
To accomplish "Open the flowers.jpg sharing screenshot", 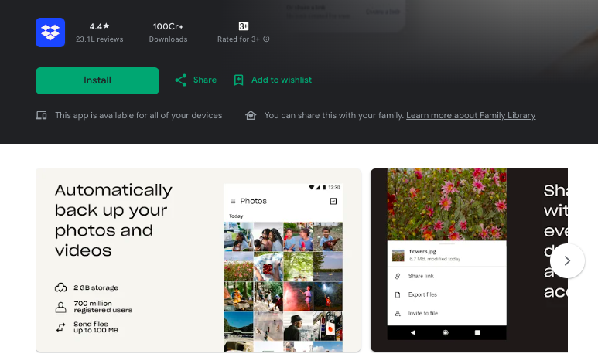I will click(x=469, y=260).
